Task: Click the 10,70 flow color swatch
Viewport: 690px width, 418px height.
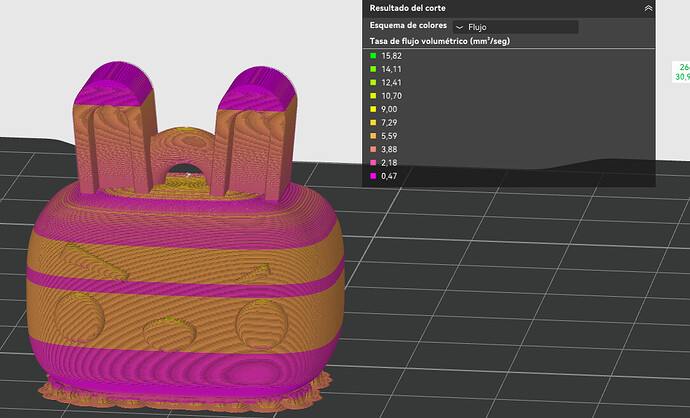Action: [373, 96]
